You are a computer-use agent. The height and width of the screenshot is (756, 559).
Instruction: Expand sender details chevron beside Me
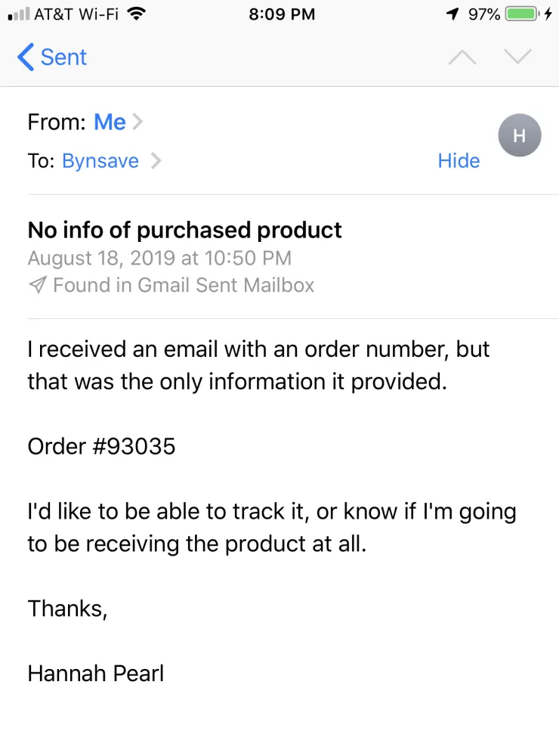pyautogui.click(x=137, y=122)
